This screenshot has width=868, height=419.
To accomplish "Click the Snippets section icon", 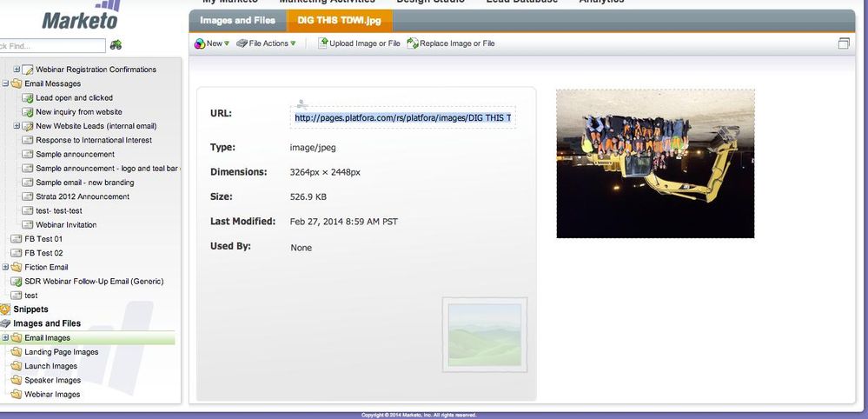I will coord(5,309).
